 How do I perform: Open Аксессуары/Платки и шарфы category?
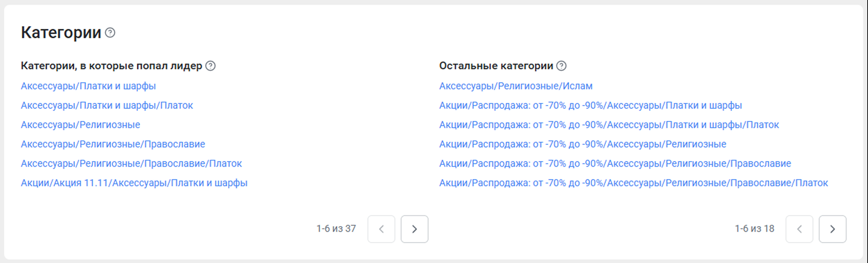click(88, 86)
